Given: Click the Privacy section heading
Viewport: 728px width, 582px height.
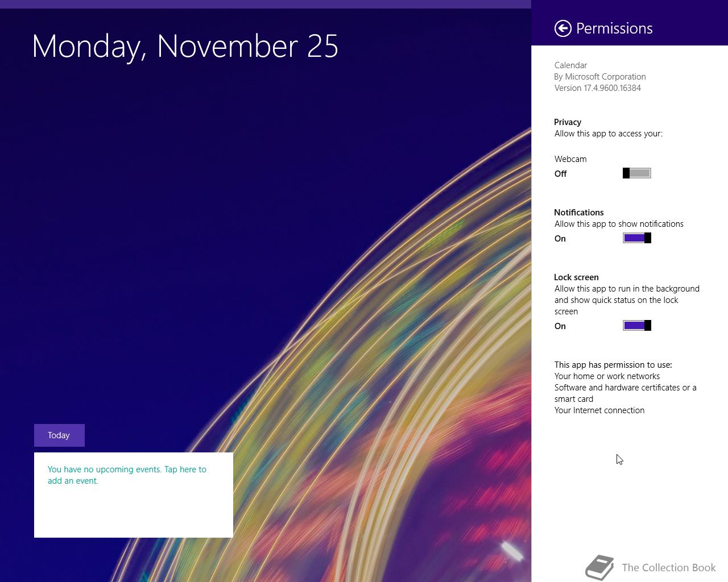Looking at the screenshot, I should (568, 122).
